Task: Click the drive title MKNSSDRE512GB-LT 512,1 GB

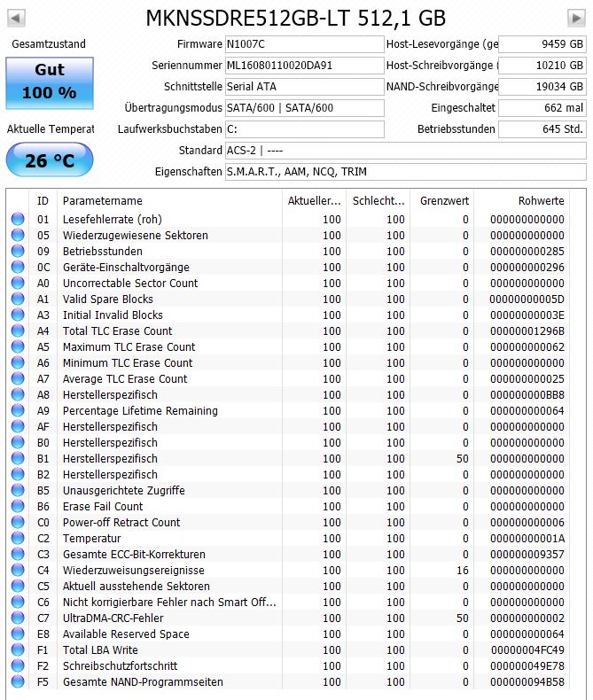Action: pos(295,19)
